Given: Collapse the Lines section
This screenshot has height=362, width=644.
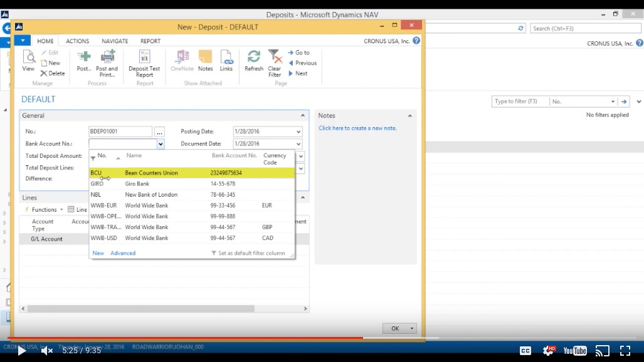Looking at the screenshot, I should [x=303, y=197].
